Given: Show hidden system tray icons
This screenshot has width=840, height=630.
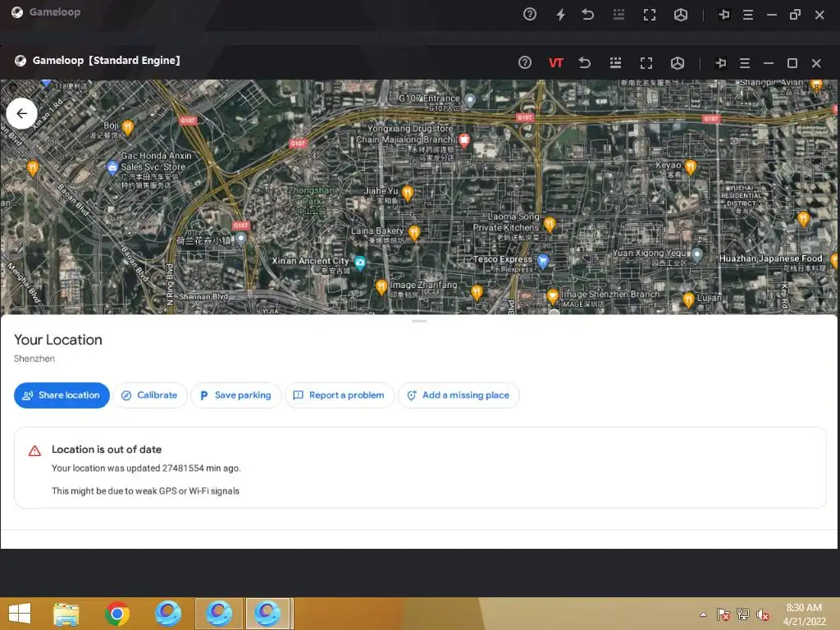Looking at the screenshot, I should click(703, 614).
